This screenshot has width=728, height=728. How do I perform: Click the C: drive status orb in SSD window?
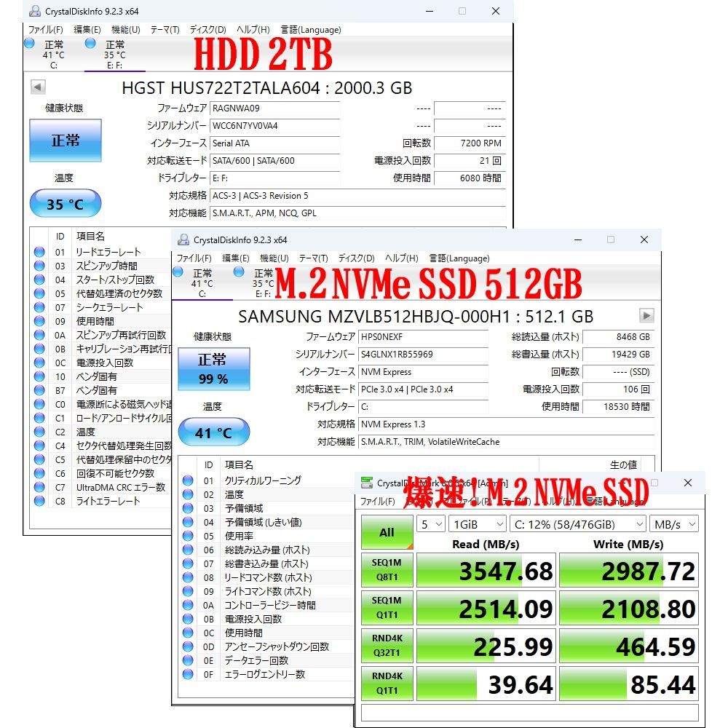(178, 272)
